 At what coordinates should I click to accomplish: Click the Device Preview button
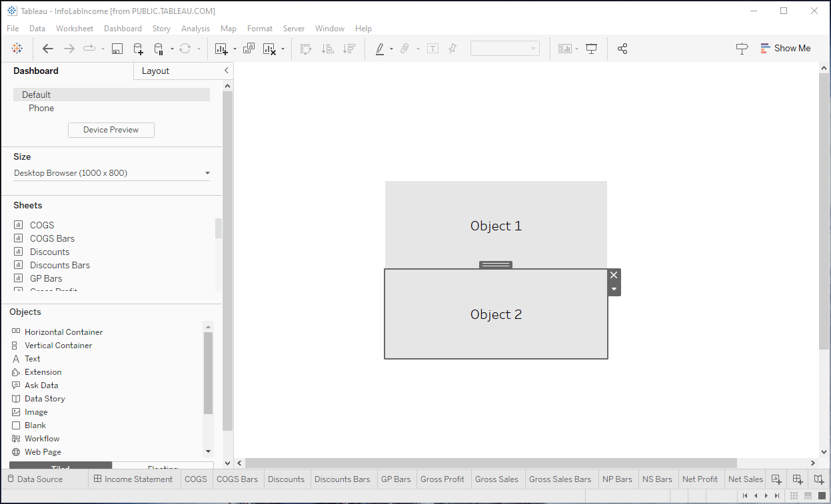coord(111,130)
